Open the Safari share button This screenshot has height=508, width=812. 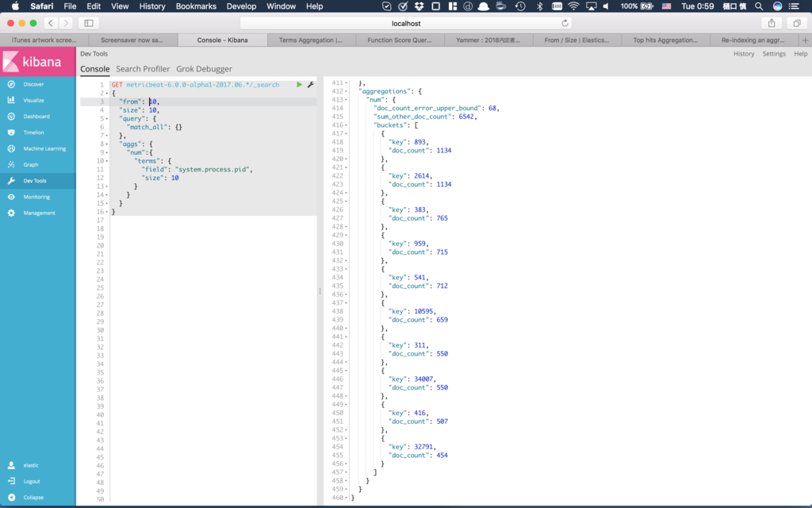(772, 23)
